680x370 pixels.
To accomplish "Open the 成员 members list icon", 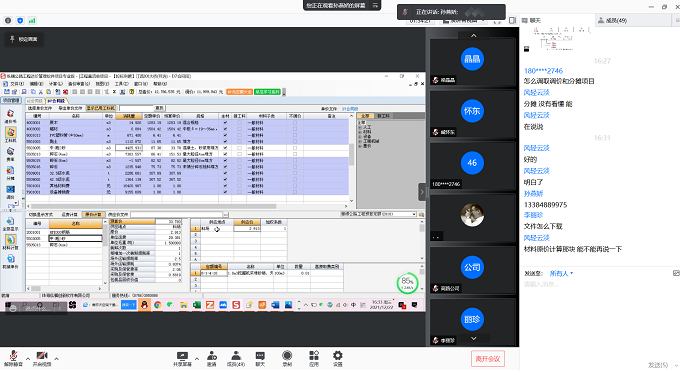I will click(x=236, y=359).
